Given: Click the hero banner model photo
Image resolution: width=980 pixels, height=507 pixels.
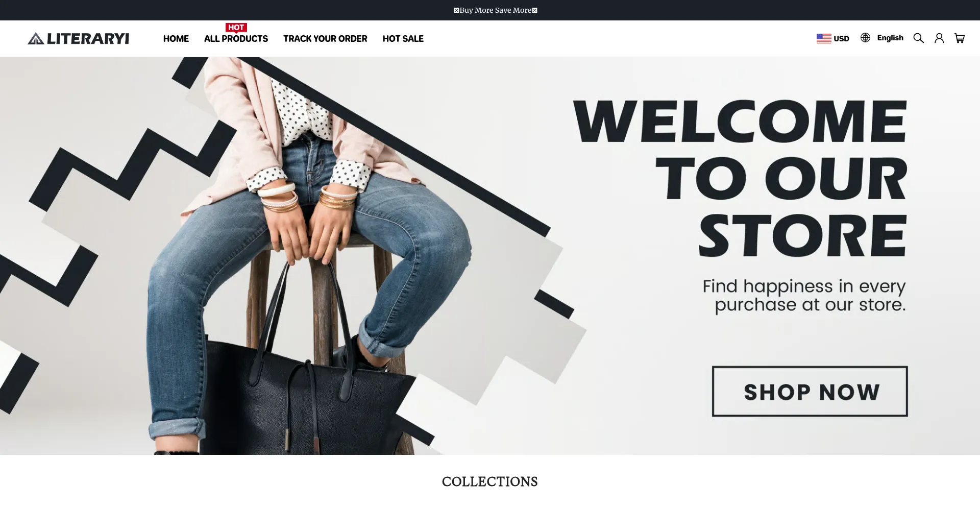Looking at the screenshot, I should 286,255.
